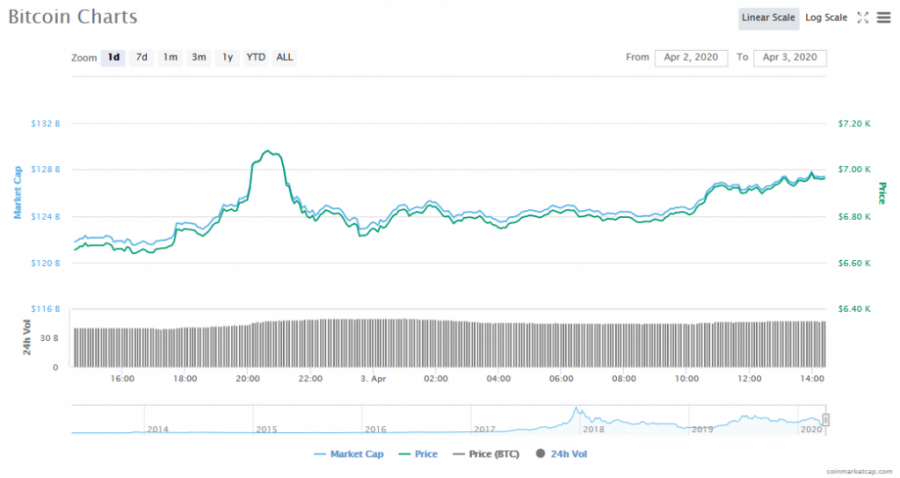900x478 pixels.
Task: Click the $120 B axis label
Action: click(x=45, y=263)
